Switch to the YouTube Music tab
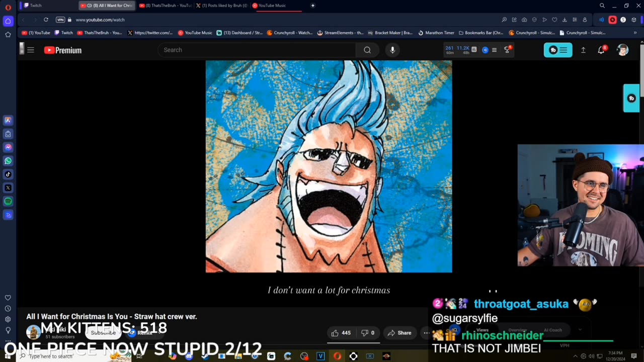The width and height of the screenshot is (644, 362). pos(277,6)
